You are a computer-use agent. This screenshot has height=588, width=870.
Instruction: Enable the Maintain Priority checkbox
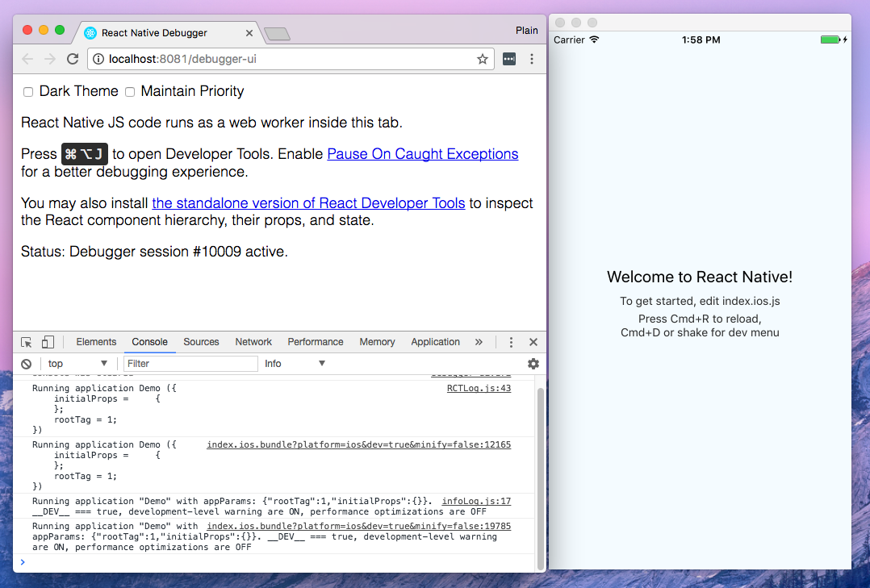coord(130,92)
